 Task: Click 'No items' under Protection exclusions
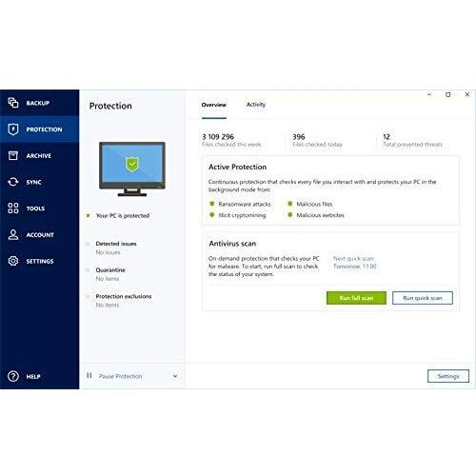point(108,306)
